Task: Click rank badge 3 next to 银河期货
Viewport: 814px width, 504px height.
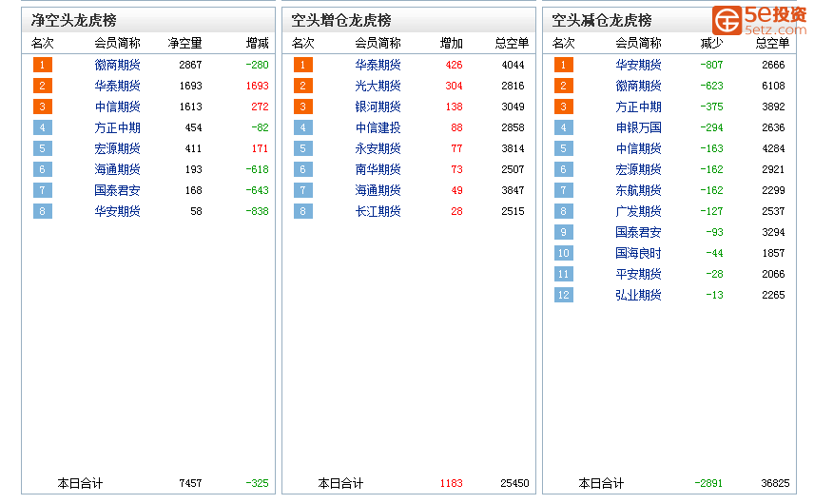Action: pyautogui.click(x=303, y=107)
